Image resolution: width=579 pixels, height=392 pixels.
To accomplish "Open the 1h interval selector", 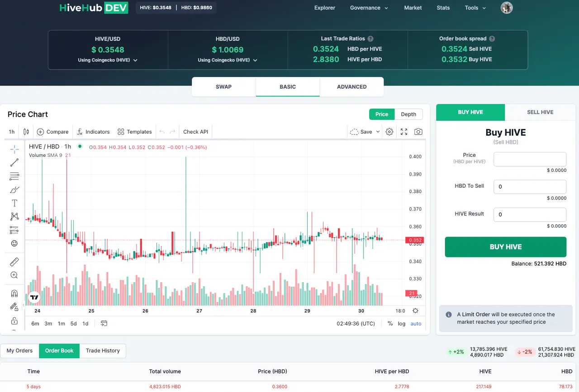I will pos(12,132).
